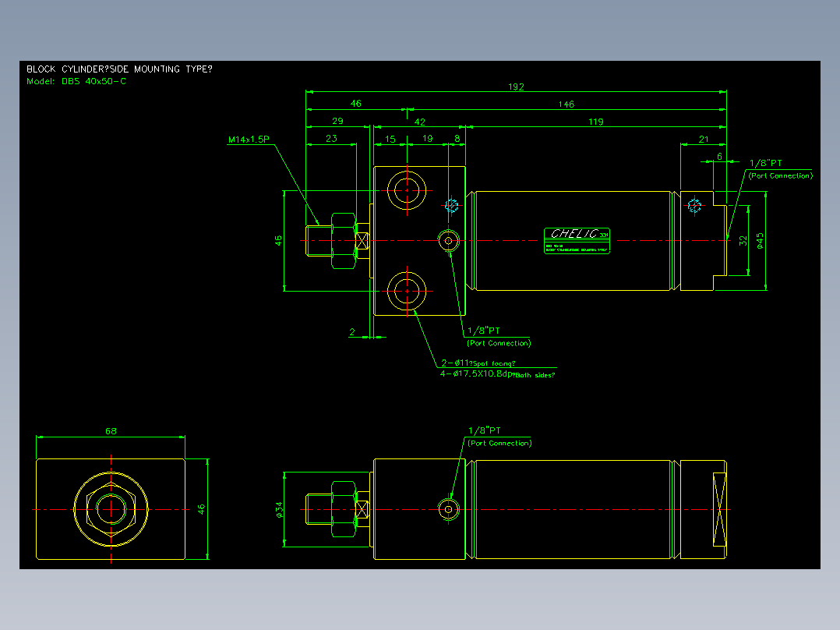The image size is (840, 630).
Task: Select the 42 dimension value
Action: click(x=419, y=122)
